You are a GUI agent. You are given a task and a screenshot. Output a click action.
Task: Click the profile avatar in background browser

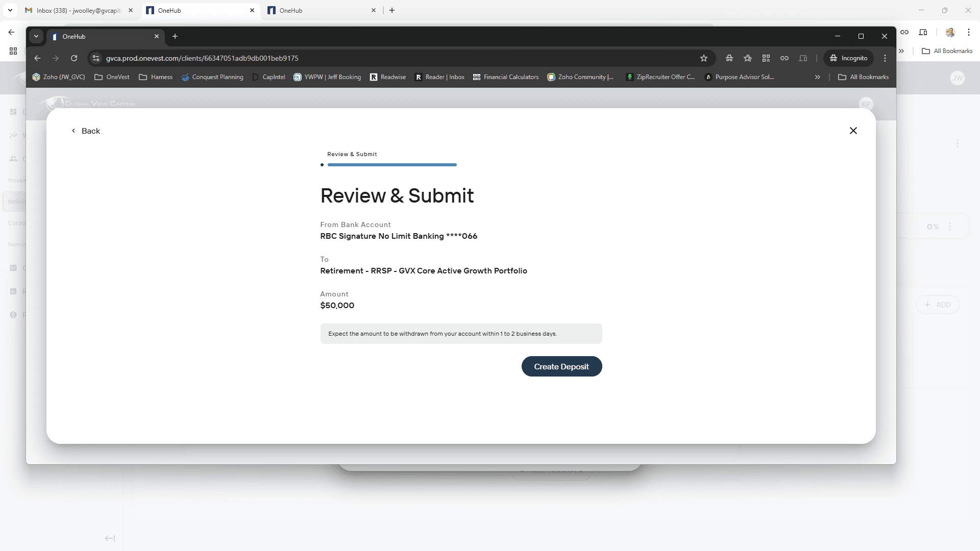pos(950,32)
